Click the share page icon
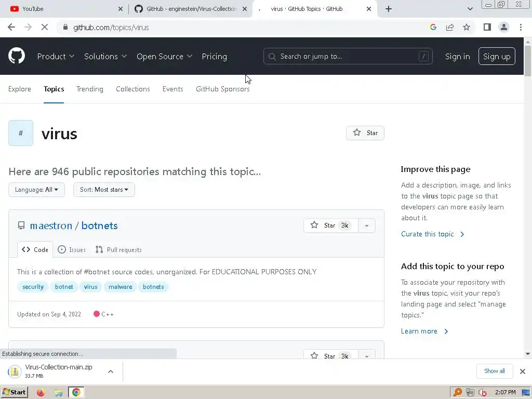The image size is (532, 399). click(450, 28)
